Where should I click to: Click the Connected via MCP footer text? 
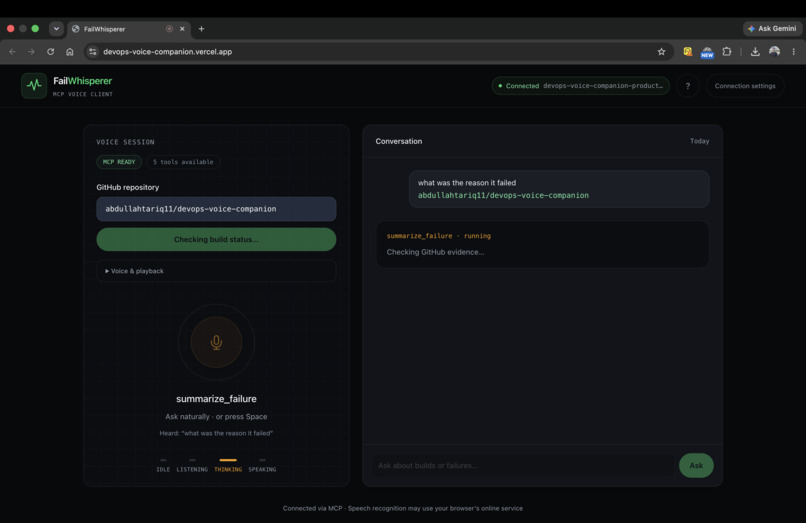click(403, 508)
